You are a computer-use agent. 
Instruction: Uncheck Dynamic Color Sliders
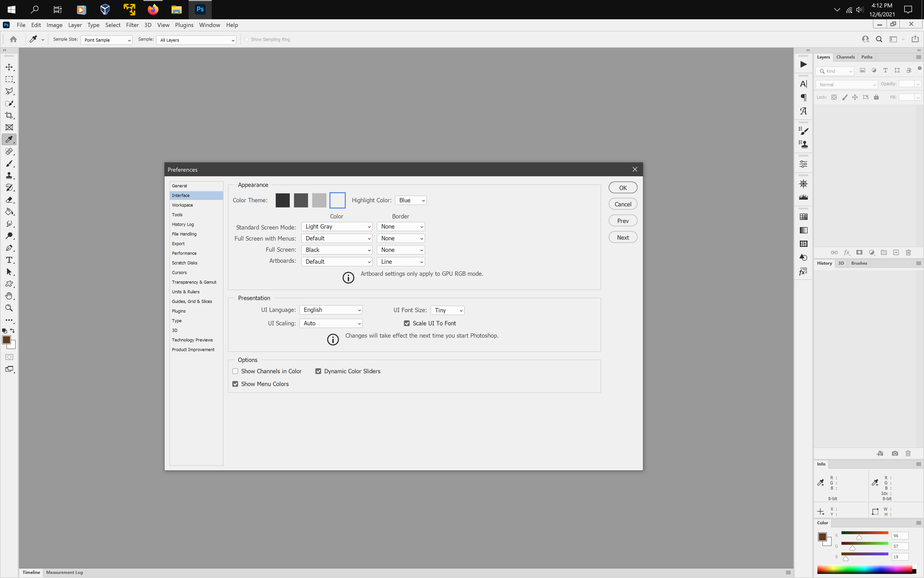318,371
